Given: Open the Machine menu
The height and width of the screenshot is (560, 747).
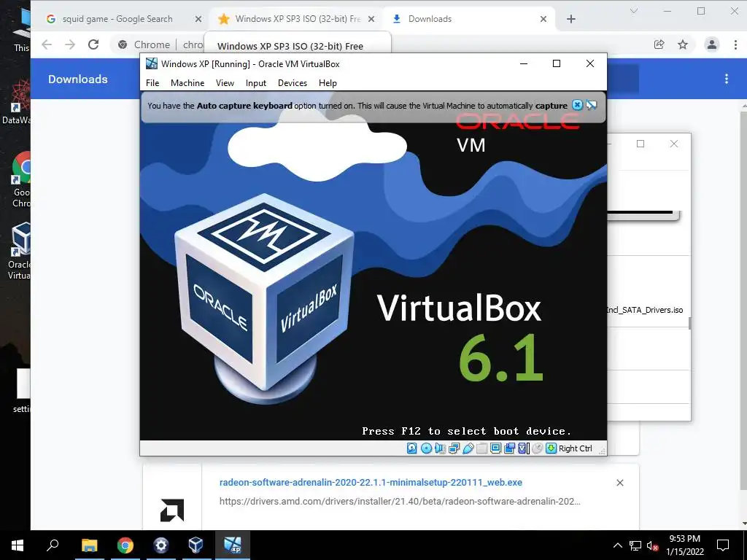Looking at the screenshot, I should click(x=187, y=83).
